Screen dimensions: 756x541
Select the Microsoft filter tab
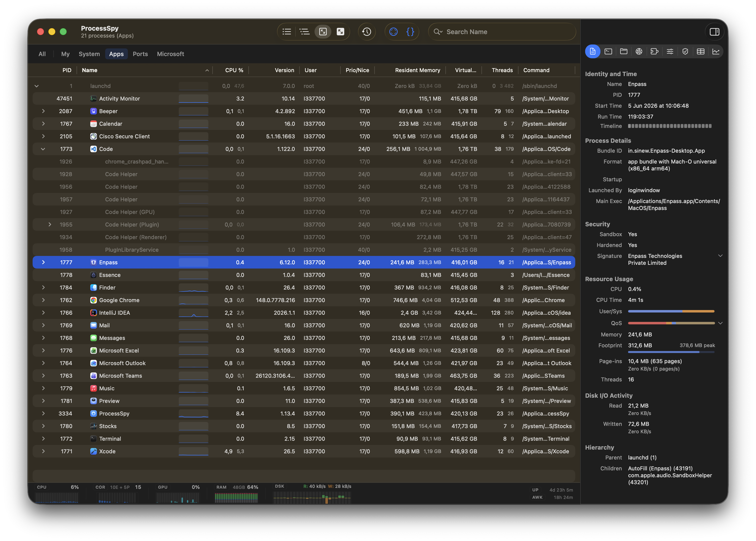point(170,54)
